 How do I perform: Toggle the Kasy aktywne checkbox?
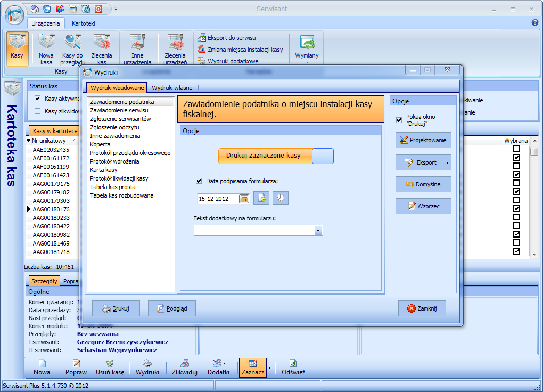click(37, 99)
